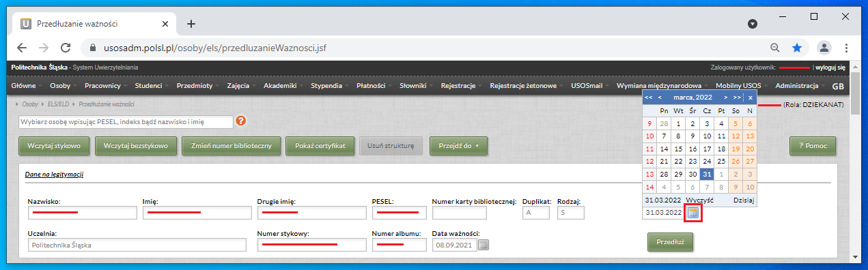
Task: Click Dzisiaj in the calendar footer
Action: (744, 200)
